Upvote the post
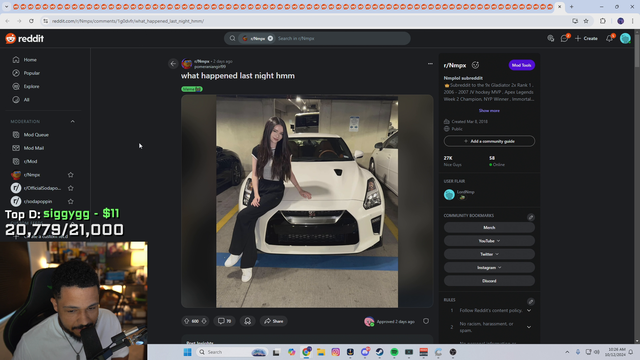The image size is (640, 360). click(187, 321)
